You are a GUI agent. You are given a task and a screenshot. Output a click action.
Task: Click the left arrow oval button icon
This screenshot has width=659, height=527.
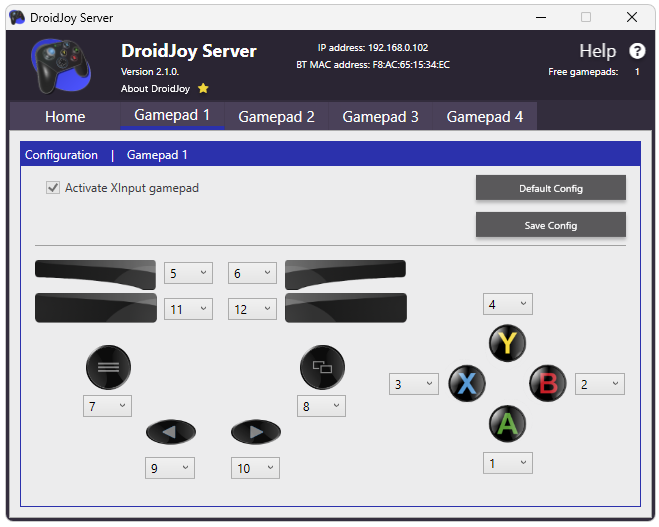coord(171,432)
